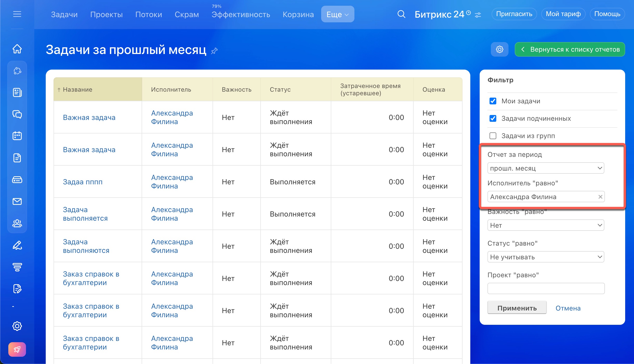Viewport: 634px width, 364px height.
Task: Sort by Затраченное время column header
Action: click(372, 89)
